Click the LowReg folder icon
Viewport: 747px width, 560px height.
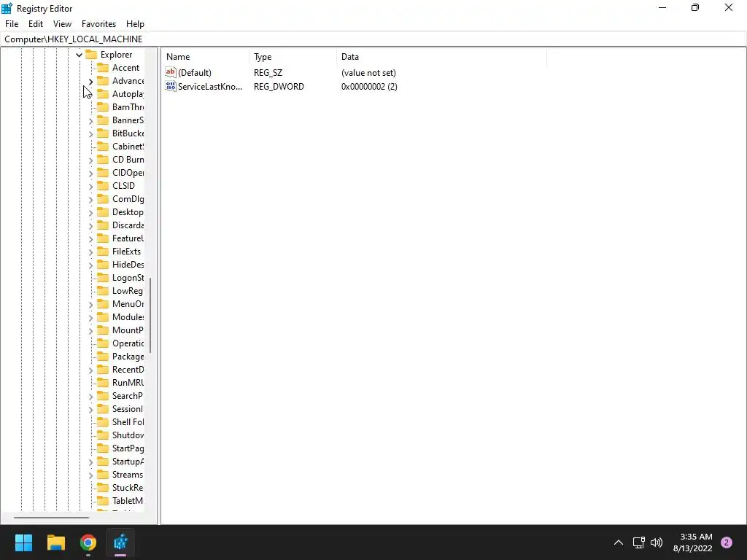coord(103,290)
